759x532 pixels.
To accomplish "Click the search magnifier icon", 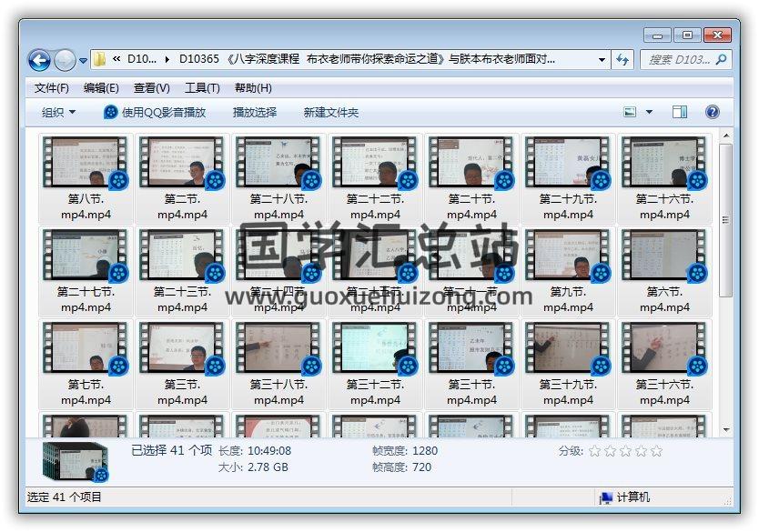I will tap(721, 60).
